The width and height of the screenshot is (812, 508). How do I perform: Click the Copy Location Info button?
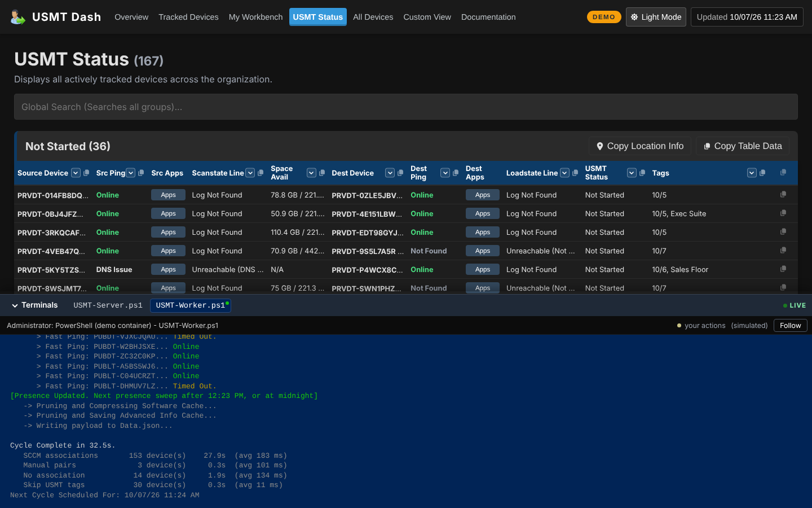pos(640,146)
